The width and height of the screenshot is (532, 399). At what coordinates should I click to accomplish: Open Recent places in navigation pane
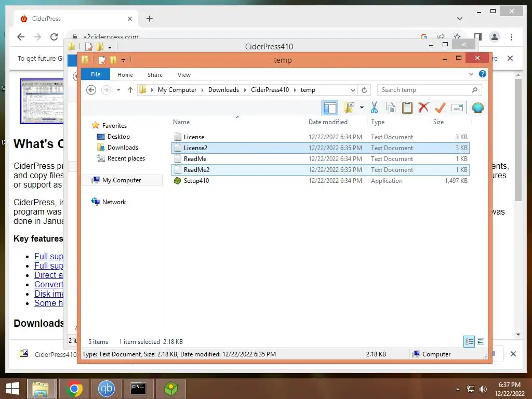click(x=126, y=158)
